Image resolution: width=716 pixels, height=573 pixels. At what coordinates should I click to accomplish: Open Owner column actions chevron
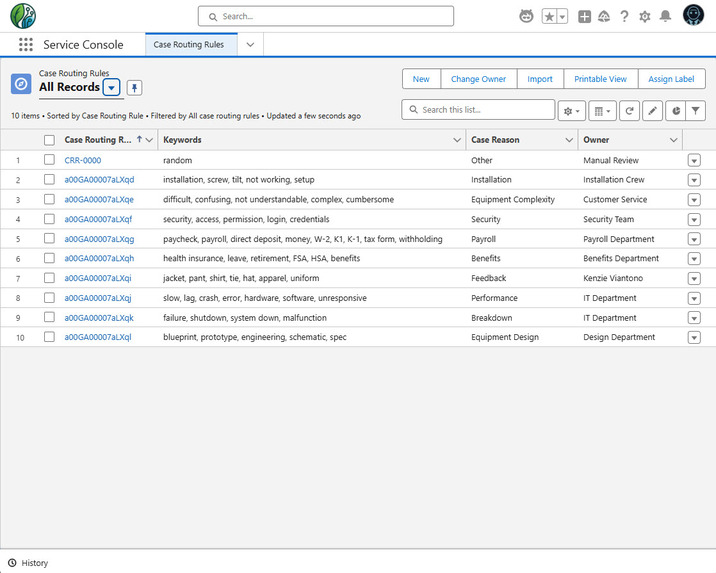(x=674, y=140)
